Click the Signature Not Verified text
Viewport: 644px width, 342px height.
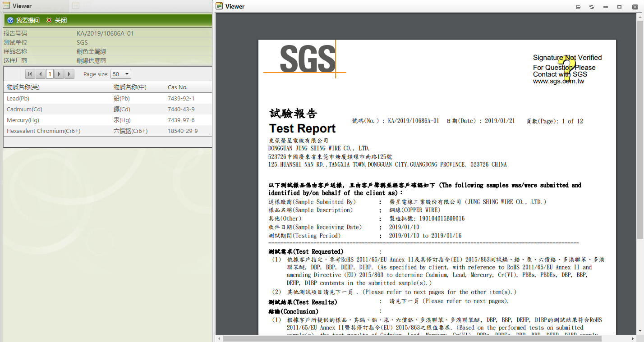click(x=567, y=58)
